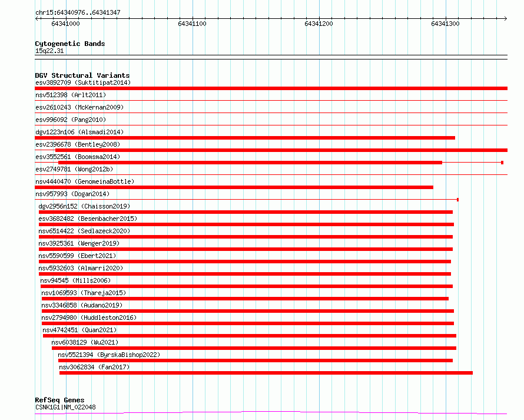
Task: Click the dgv1223n106 (Alsmadi2014) red bar
Action: (x=245, y=138)
